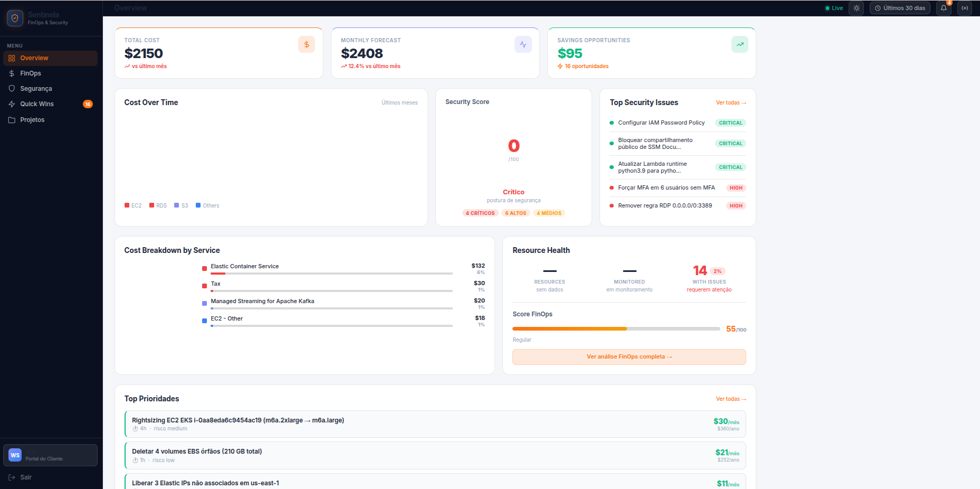
Task: Click the clock icon on Deletar volumes card
Action: click(x=135, y=460)
